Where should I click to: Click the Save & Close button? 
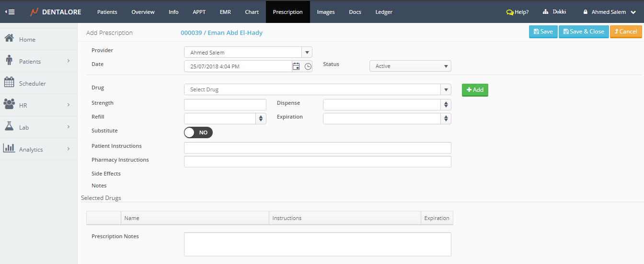(x=583, y=32)
